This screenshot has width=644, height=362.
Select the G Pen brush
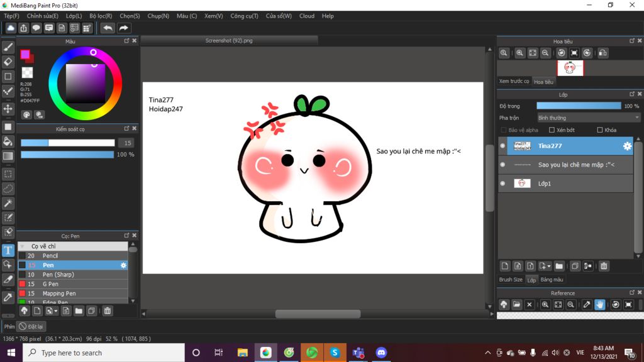[x=73, y=284]
